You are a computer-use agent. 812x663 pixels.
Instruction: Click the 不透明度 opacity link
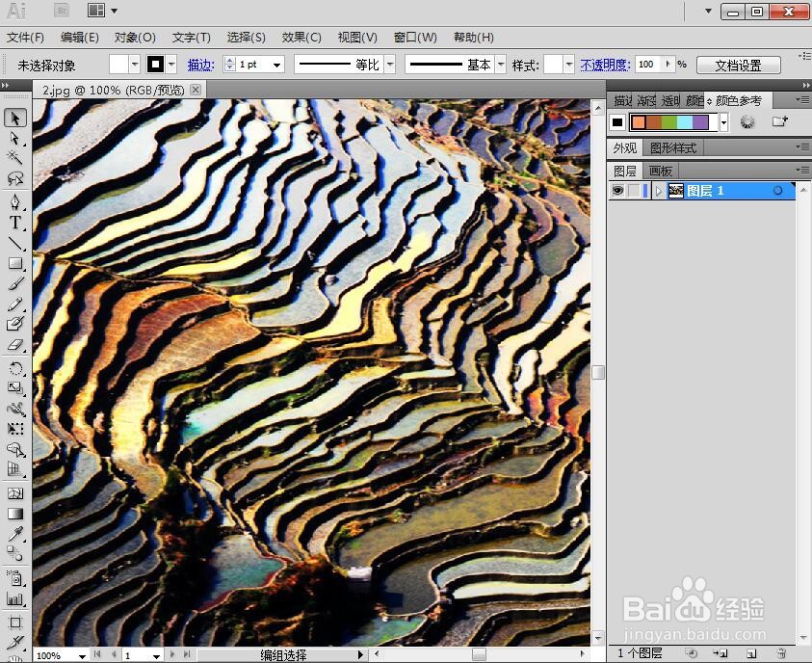605,65
